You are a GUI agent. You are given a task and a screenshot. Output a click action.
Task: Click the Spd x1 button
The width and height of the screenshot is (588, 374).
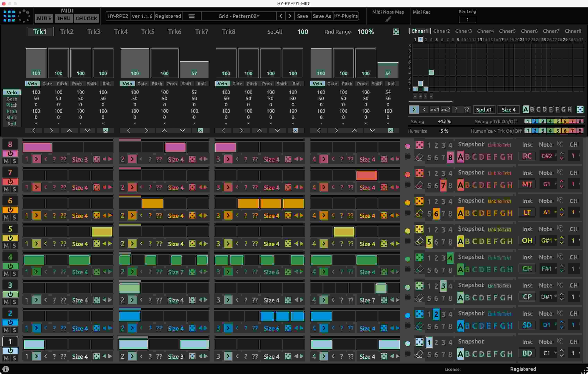tap(484, 109)
